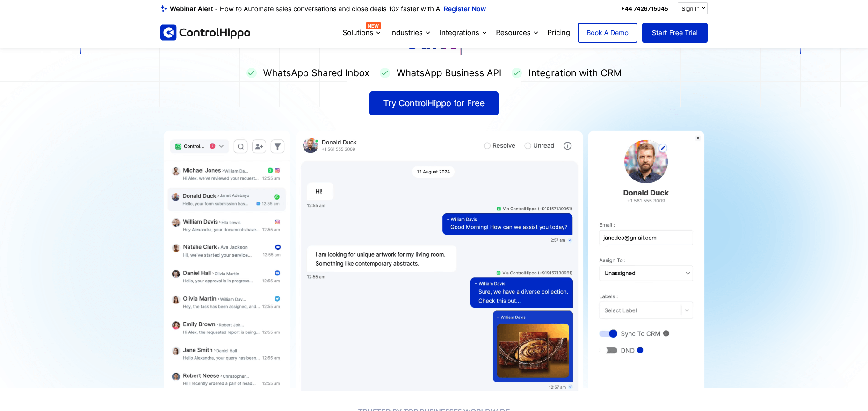Click the edit pencil on profile photo
Image resolution: width=868 pixels, height=411 pixels.
pos(663,148)
